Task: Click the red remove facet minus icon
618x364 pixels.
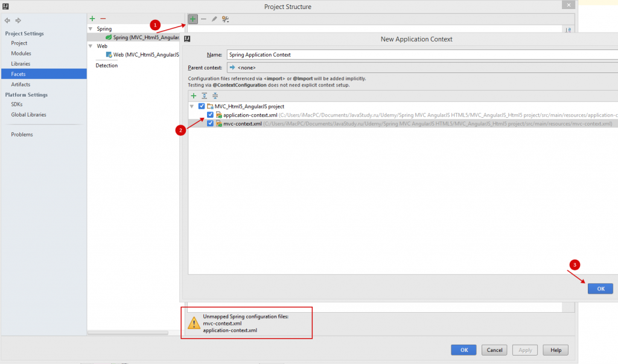Action: click(x=103, y=19)
